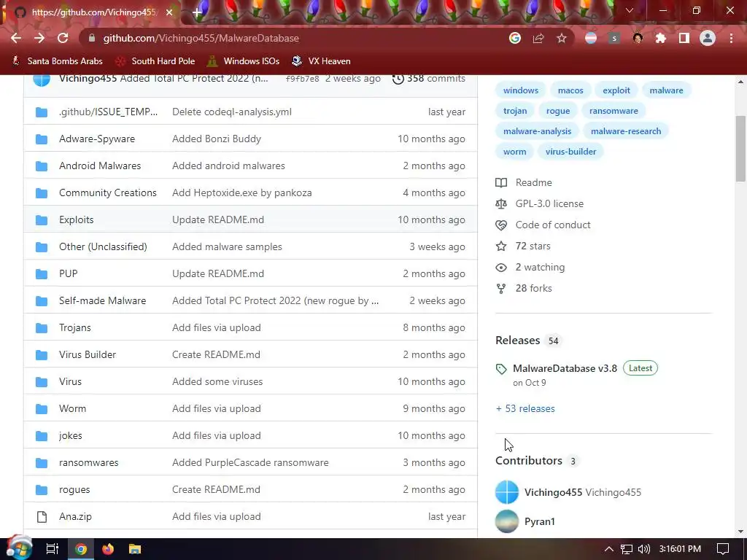Open the Exploits folder
The image size is (747, 560).
pyautogui.click(x=76, y=220)
